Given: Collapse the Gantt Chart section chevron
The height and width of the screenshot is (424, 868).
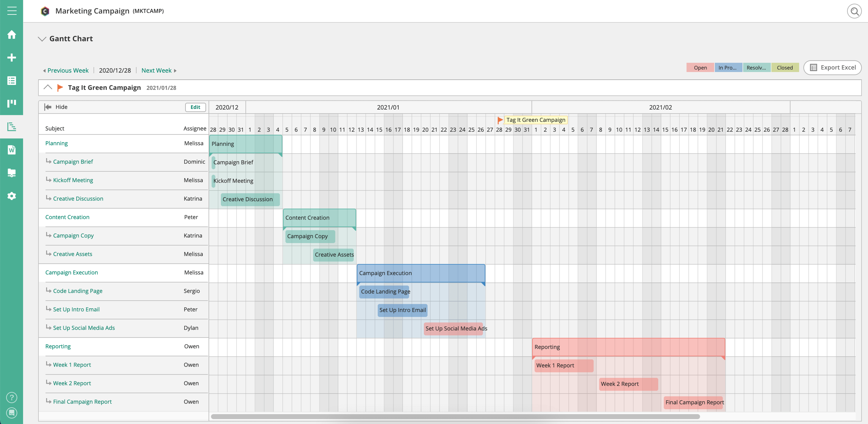Looking at the screenshot, I should pyautogui.click(x=42, y=39).
